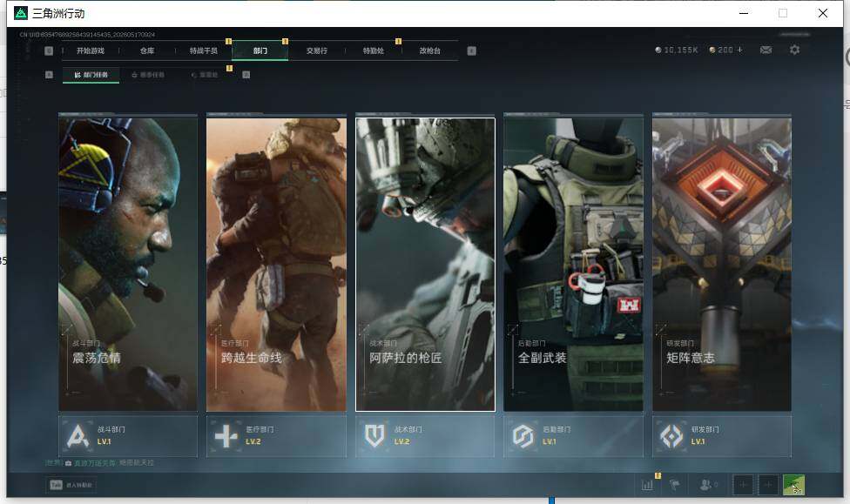This screenshot has height=504, width=850.
Task: Open the settings gear icon
Action: (795, 50)
